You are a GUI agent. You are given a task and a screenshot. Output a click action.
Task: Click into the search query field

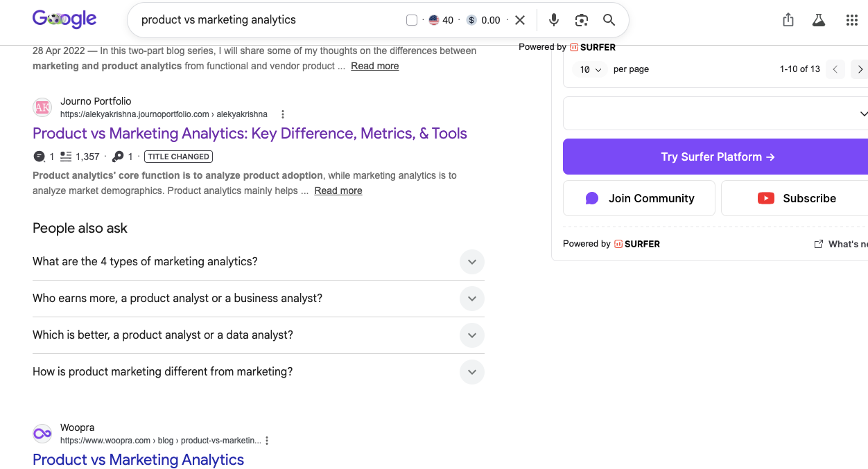pos(267,20)
